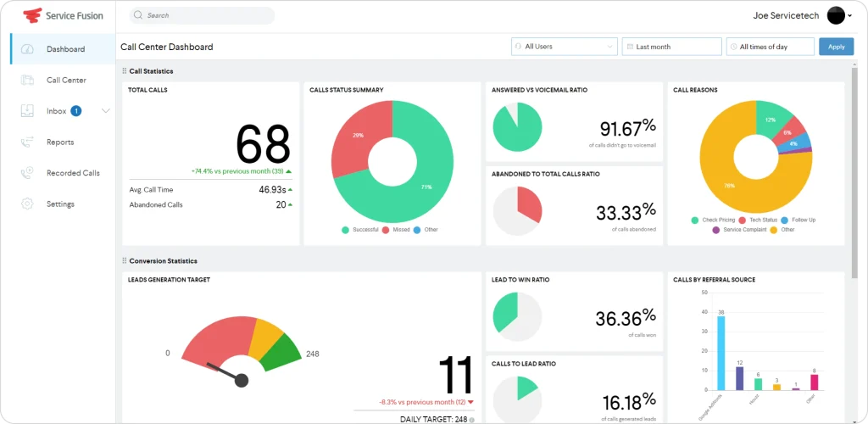The image size is (868, 424).
Task: Click the 16.18% calls to lead value
Action: [629, 402]
